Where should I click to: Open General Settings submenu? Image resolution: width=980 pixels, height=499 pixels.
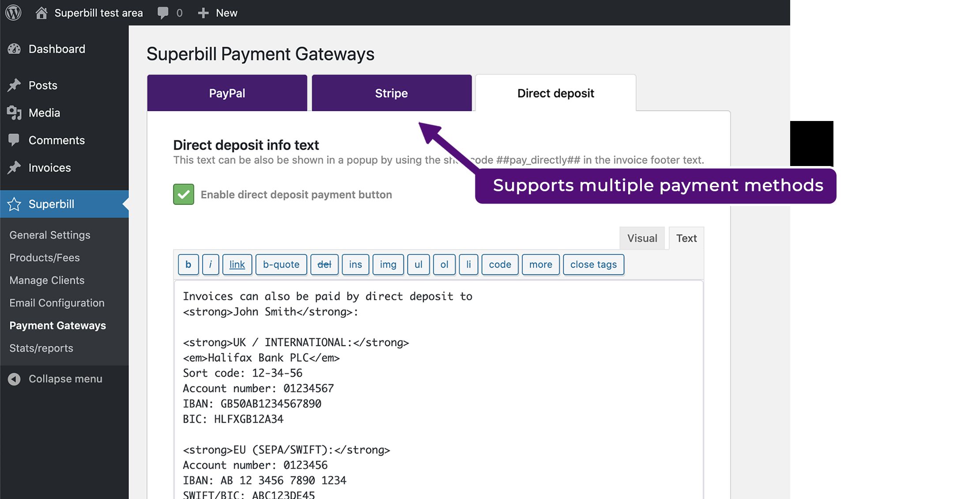(50, 235)
